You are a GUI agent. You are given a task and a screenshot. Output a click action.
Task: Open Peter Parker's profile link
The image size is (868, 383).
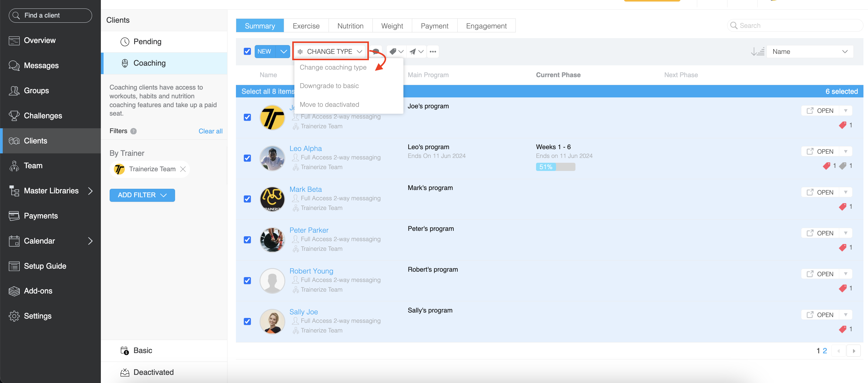309,230
